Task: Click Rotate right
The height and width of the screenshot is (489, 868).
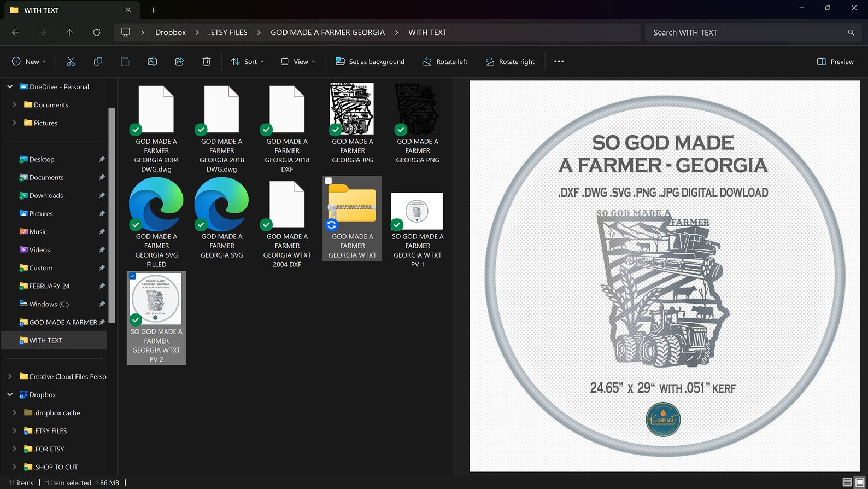Action: (x=510, y=62)
